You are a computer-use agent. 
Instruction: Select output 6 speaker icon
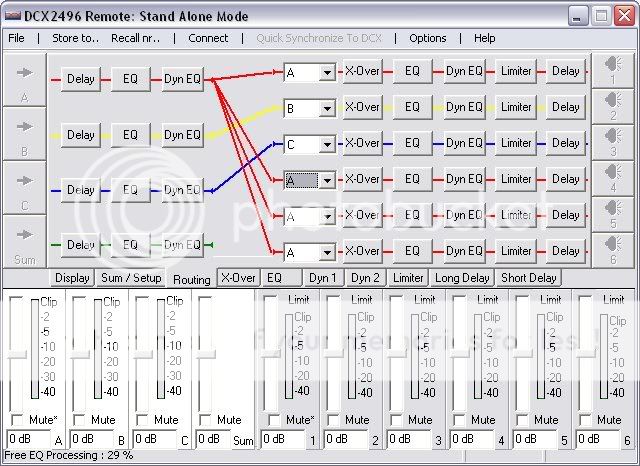tap(610, 247)
